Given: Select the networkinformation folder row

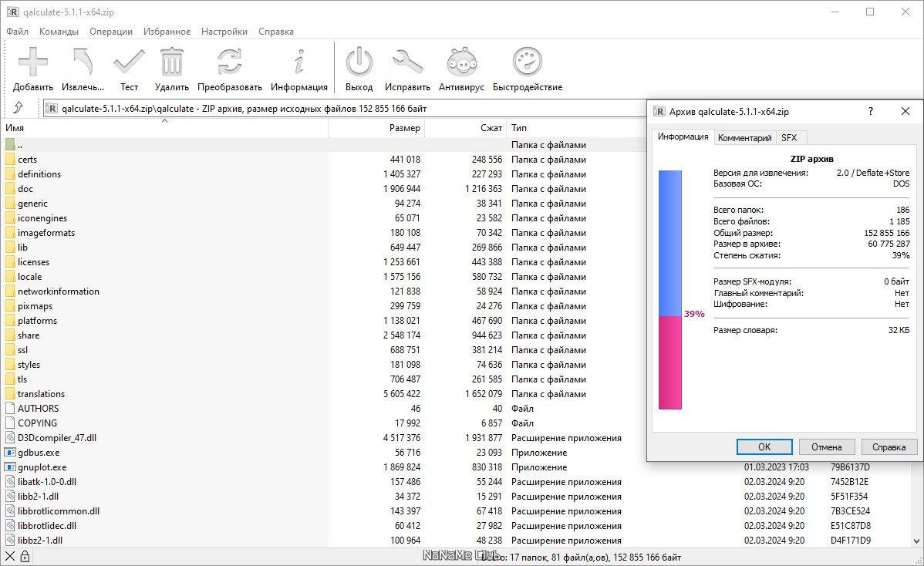Looking at the screenshot, I should pos(323,291).
